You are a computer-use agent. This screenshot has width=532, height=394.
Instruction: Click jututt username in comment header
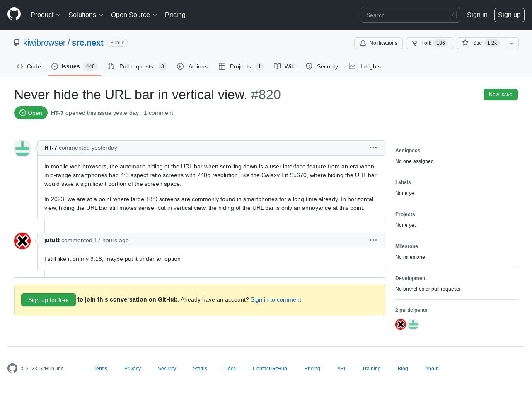point(52,240)
